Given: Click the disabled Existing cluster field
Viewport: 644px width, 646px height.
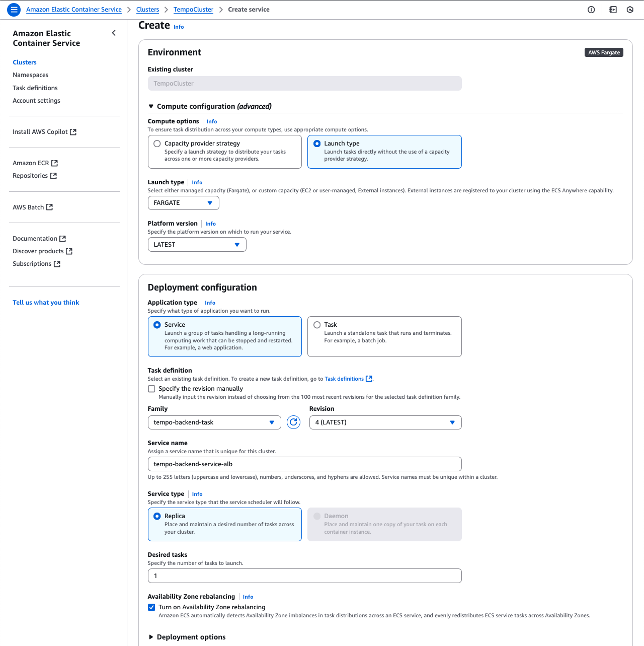Looking at the screenshot, I should click(x=305, y=84).
